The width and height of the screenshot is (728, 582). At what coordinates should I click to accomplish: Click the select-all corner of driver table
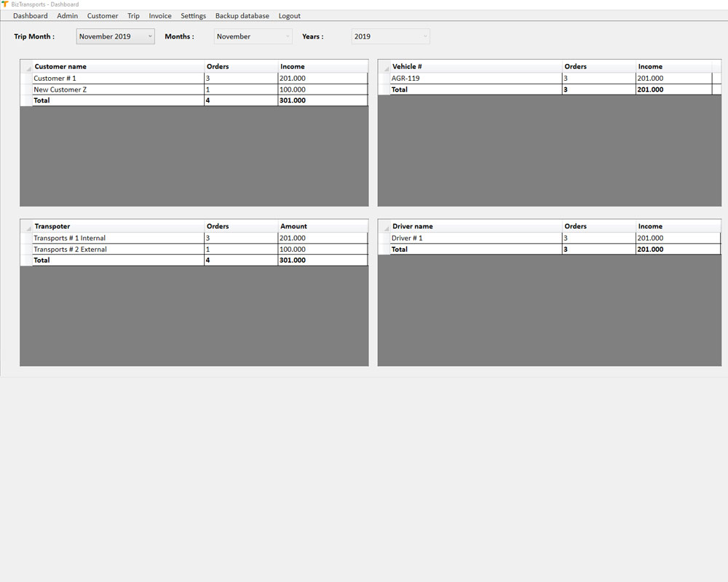(x=384, y=226)
